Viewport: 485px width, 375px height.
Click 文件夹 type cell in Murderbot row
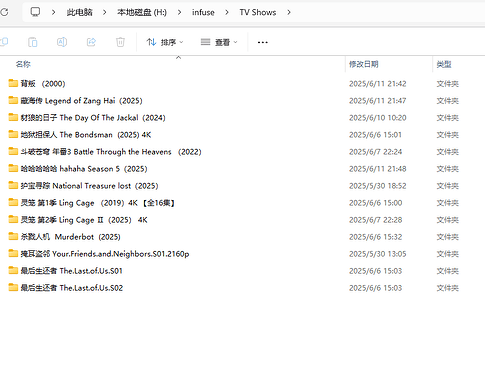(448, 237)
